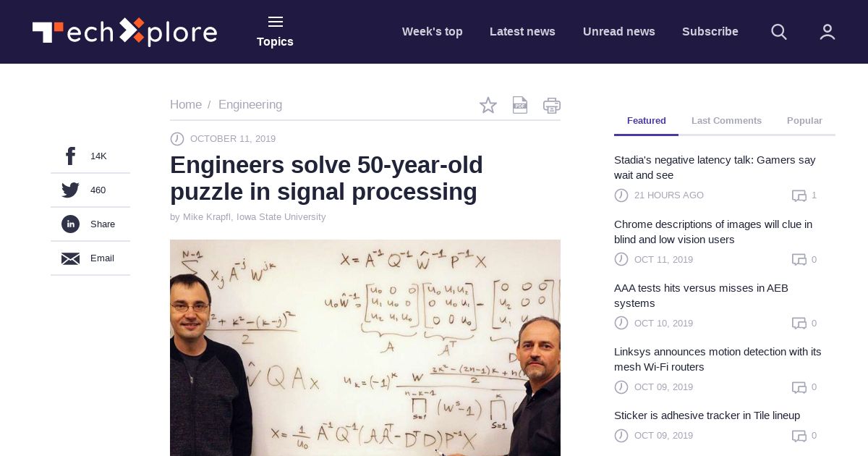Screen dimensions: 868x456
Task: Share article on Twitter icon
Action: tap(70, 190)
